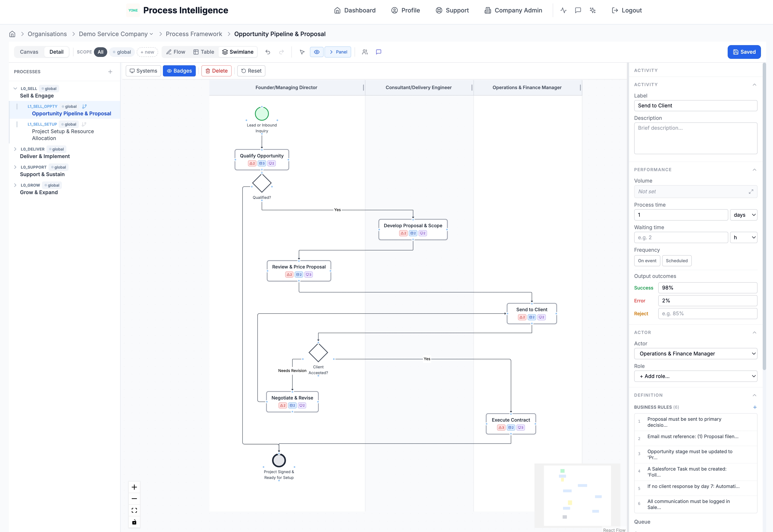The height and width of the screenshot is (532, 773).
Task: Click branch icon next to L1_SELL_SETUP
Action: pyautogui.click(x=84, y=124)
